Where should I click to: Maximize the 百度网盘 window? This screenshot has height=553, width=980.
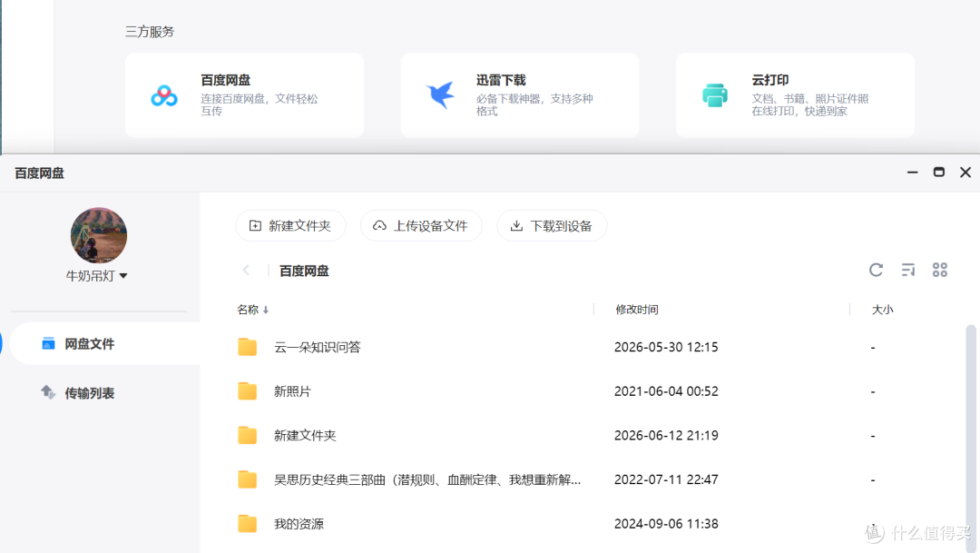click(939, 172)
